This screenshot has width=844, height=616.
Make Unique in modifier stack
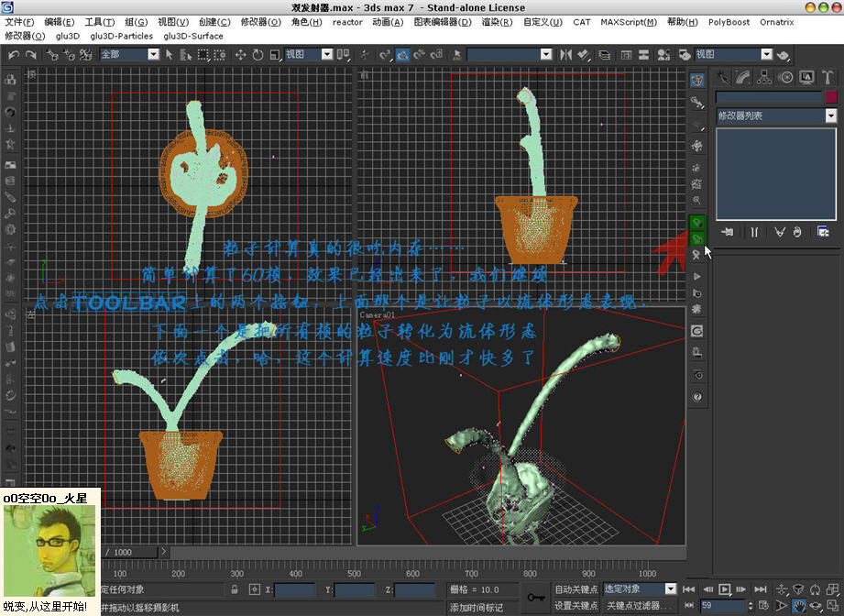pyautogui.click(x=780, y=232)
